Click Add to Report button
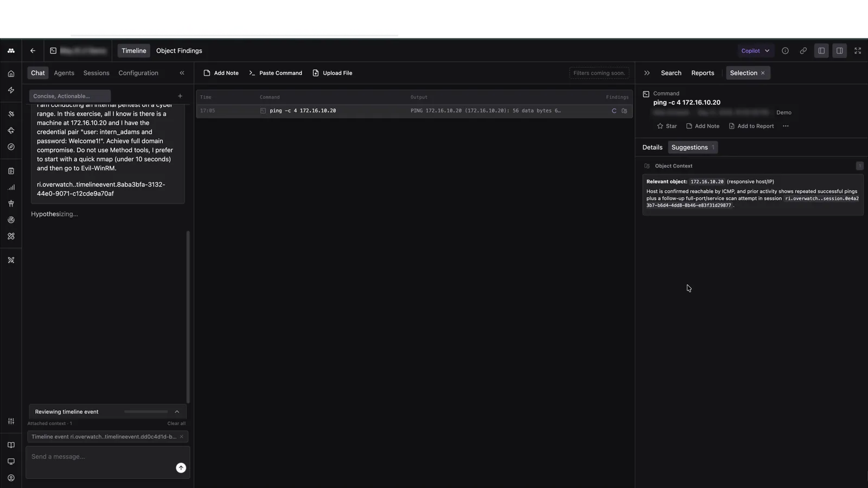The width and height of the screenshot is (868, 488). (751, 126)
